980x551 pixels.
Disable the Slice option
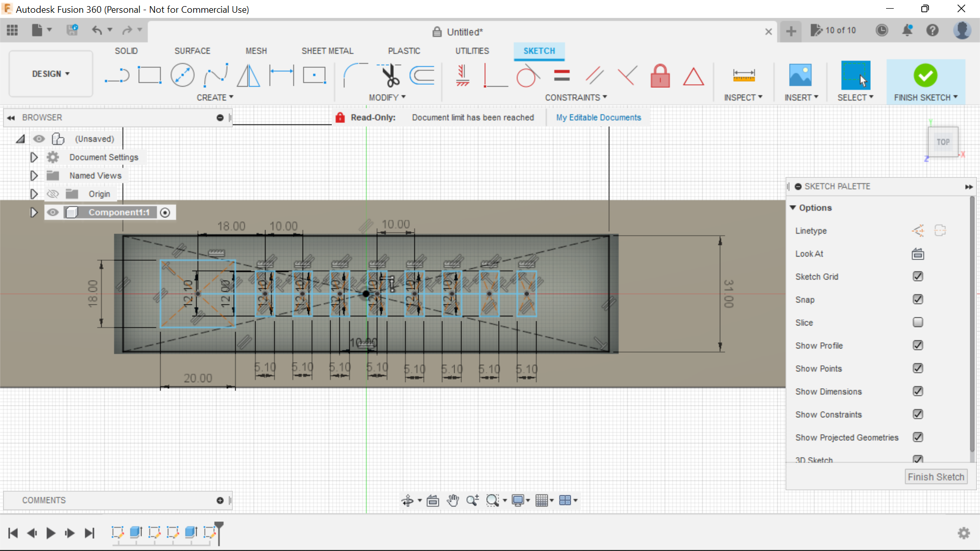(917, 322)
